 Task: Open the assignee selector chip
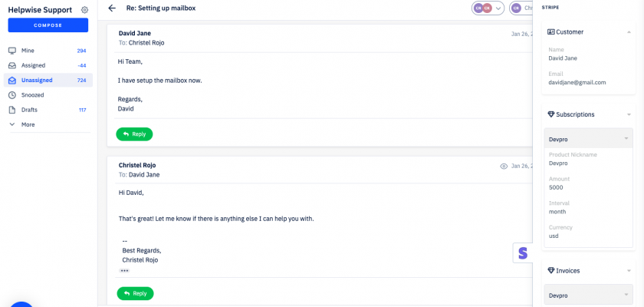(521, 8)
